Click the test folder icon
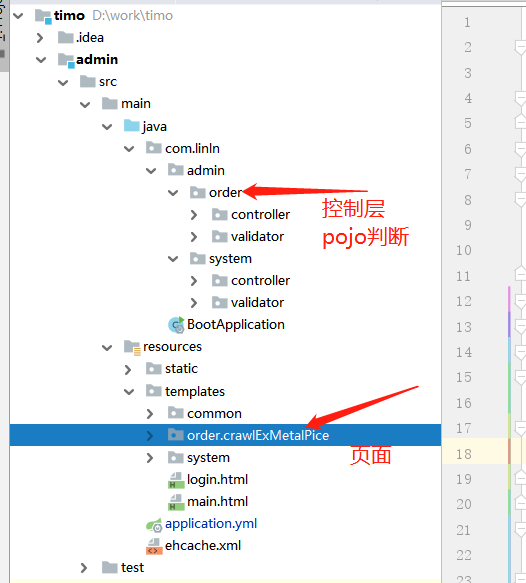 [110, 567]
